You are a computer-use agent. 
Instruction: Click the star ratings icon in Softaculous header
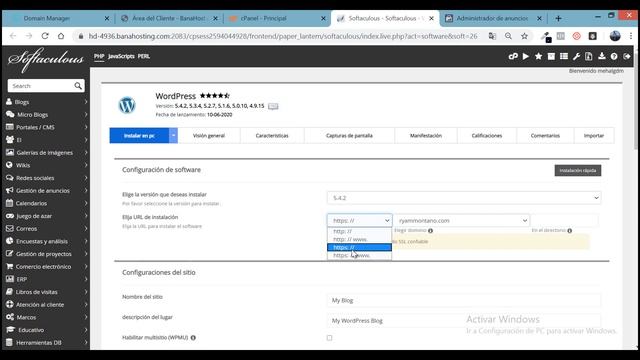[x=538, y=56]
